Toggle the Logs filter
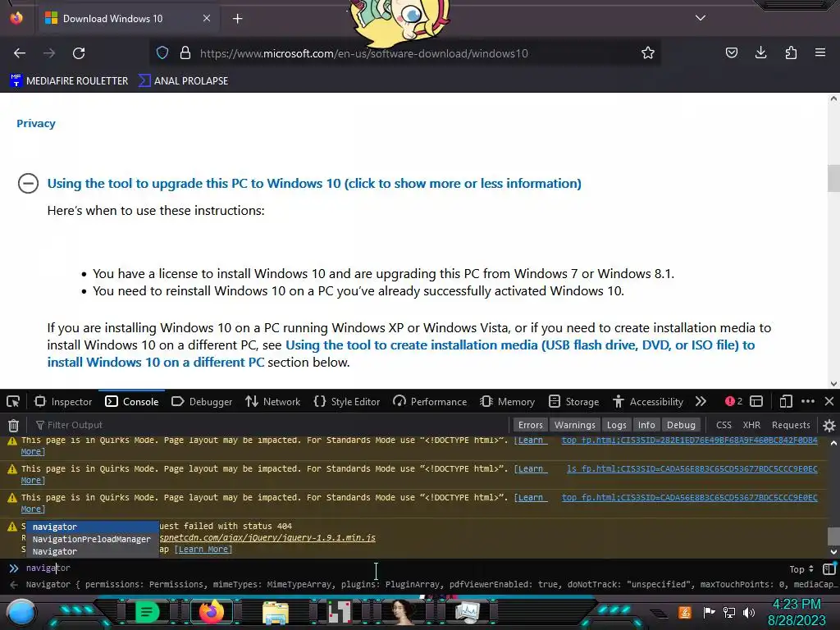The image size is (840, 630). (x=616, y=425)
